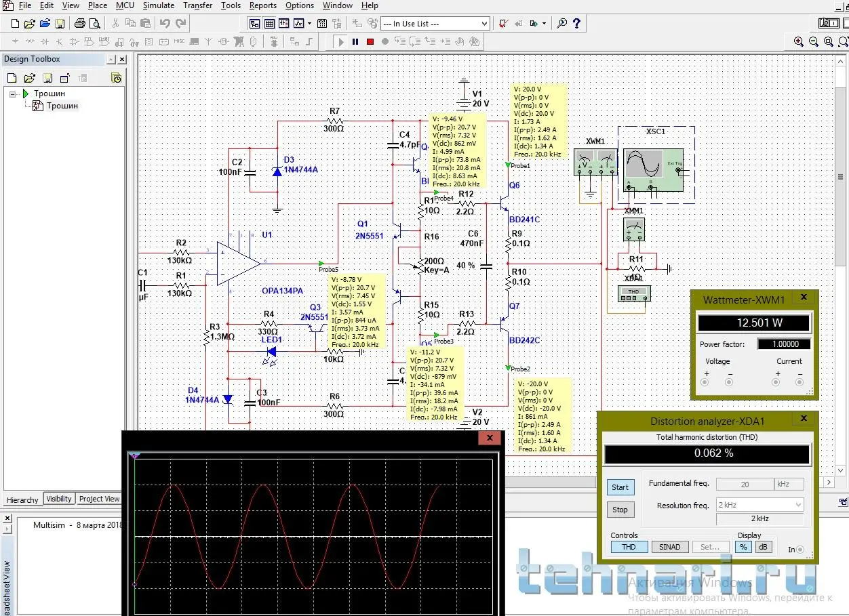This screenshot has height=616, width=849.
Task: Open the Grapher toolbar icon
Action: click(x=299, y=24)
